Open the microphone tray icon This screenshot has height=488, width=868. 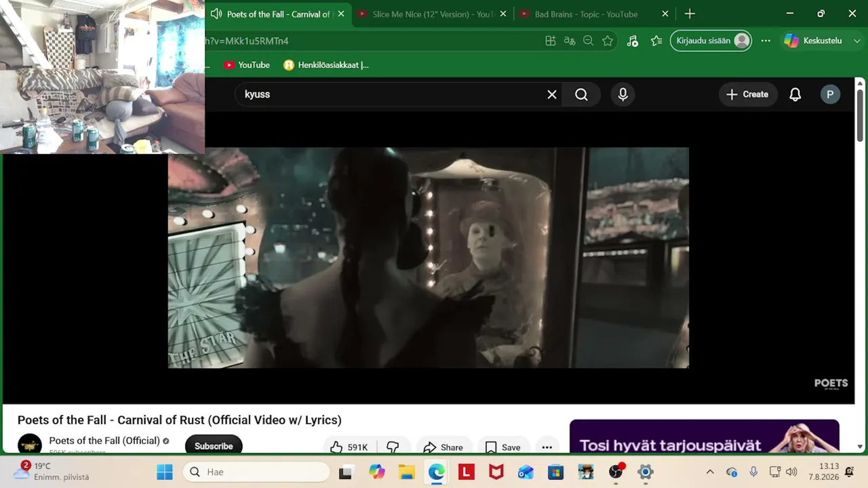[753, 472]
